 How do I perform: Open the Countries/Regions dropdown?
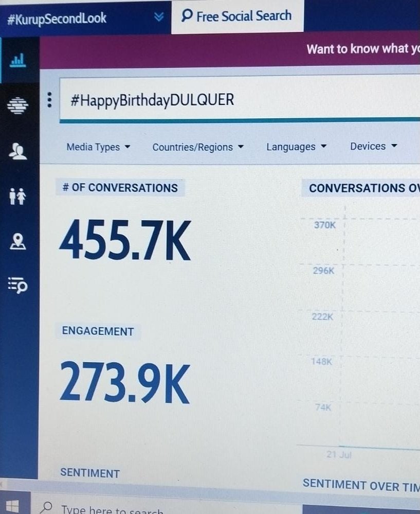(198, 147)
